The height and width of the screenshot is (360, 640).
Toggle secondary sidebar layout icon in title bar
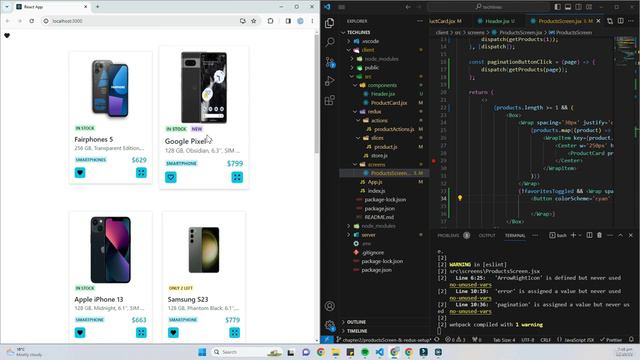click(x=578, y=7)
